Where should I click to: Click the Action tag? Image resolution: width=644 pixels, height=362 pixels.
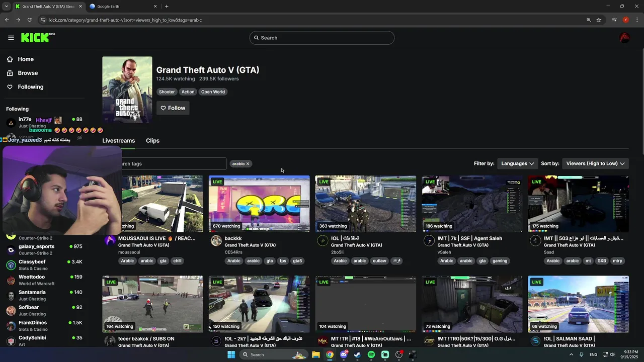pyautogui.click(x=188, y=92)
